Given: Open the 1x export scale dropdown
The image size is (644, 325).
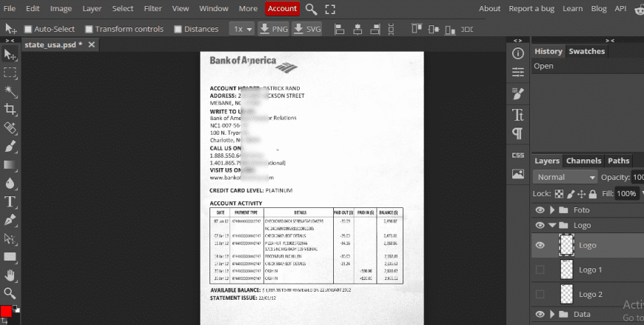Looking at the screenshot, I should [242, 29].
